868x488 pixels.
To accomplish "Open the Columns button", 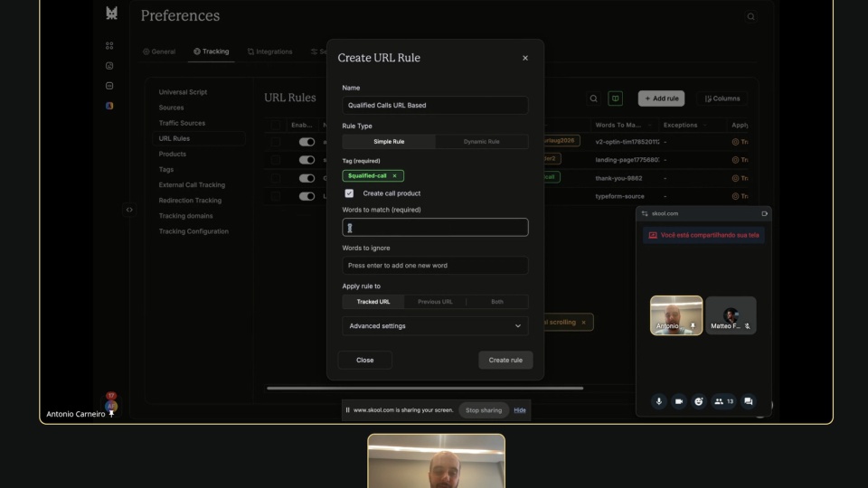I will coord(722,99).
